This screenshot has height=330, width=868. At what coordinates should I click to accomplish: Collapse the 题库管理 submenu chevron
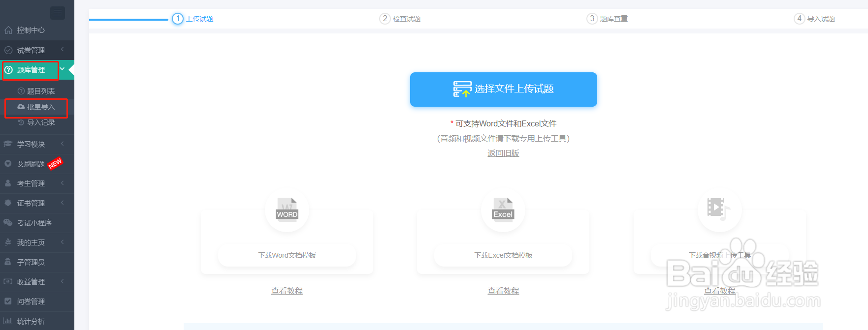[63, 69]
